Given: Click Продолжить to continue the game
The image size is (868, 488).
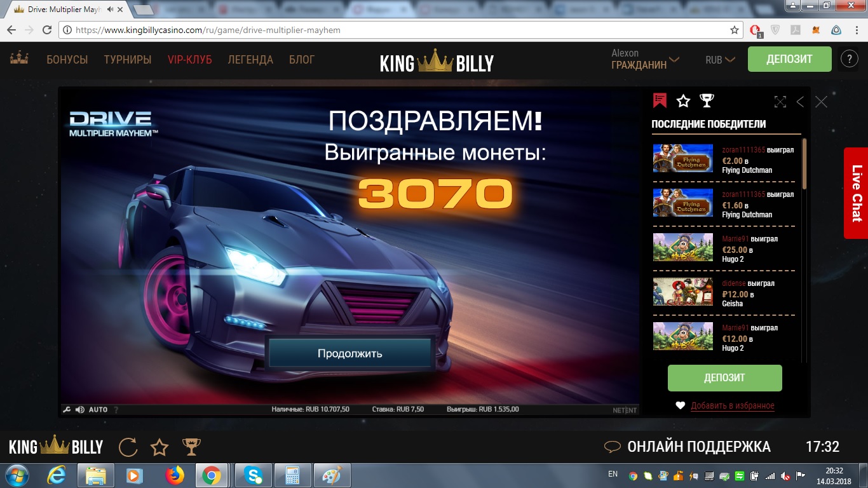Looking at the screenshot, I should 350,353.
